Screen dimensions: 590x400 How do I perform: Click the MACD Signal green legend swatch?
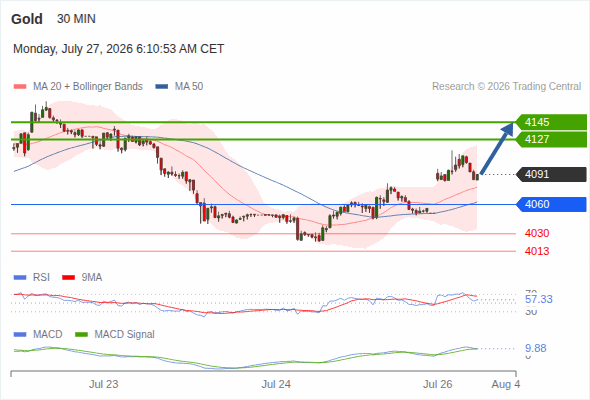(81, 334)
